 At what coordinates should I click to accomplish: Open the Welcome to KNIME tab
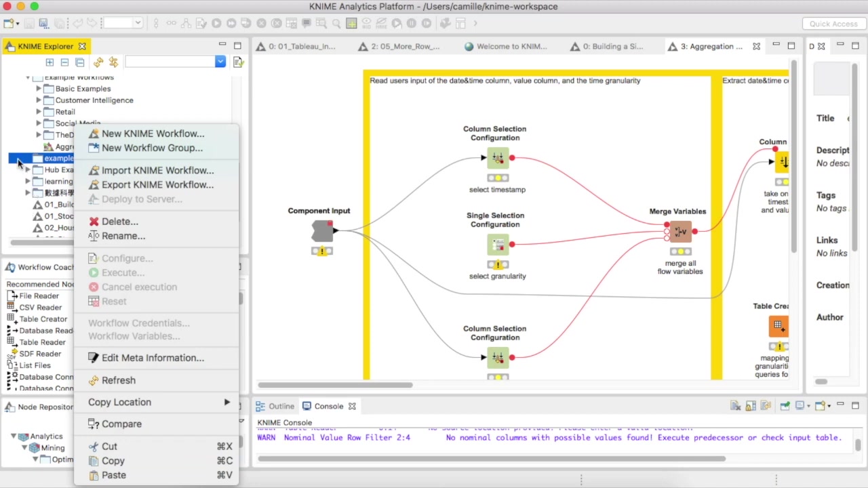point(506,46)
